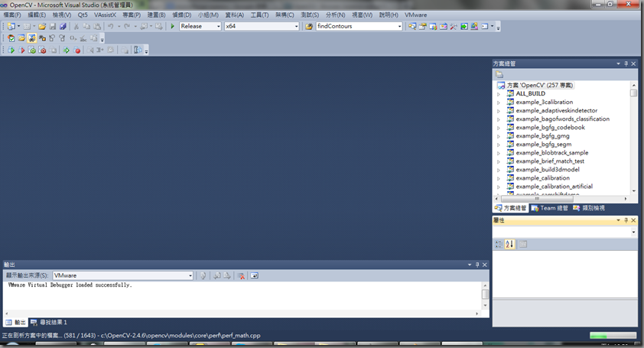The width and height of the screenshot is (644, 348).
Task: Toggle word wrap in Output panel
Action: pos(254,275)
